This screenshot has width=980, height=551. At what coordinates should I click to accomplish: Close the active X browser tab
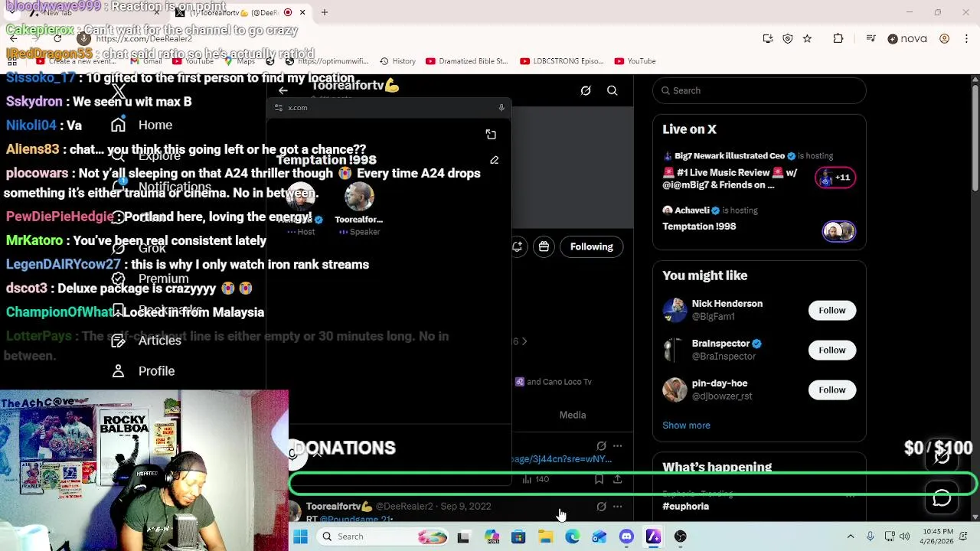coord(302,12)
